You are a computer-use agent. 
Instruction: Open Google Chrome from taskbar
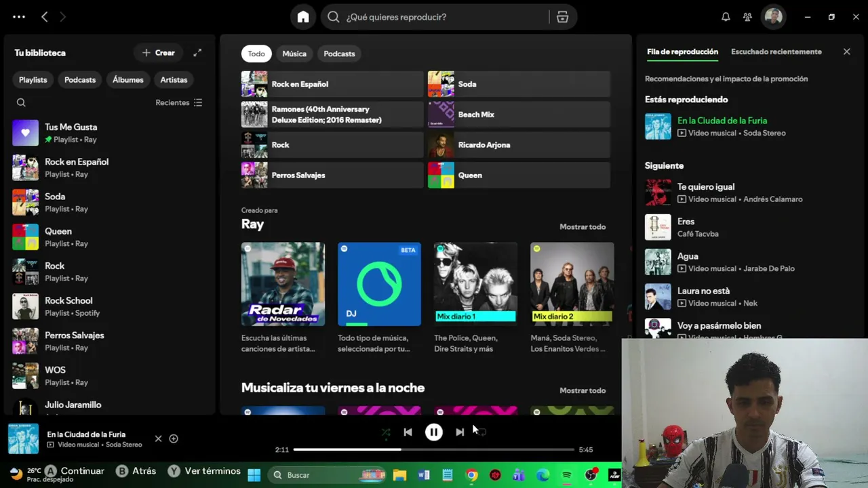471,475
